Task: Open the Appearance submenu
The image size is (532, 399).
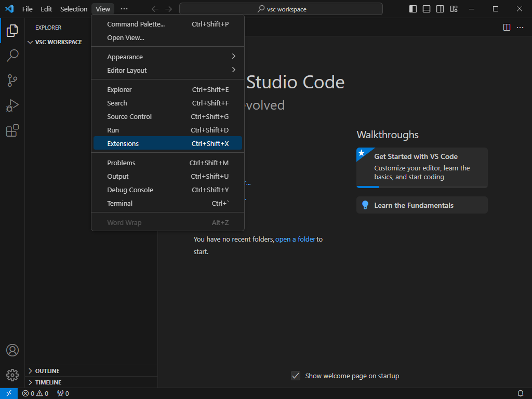Action: coord(168,57)
